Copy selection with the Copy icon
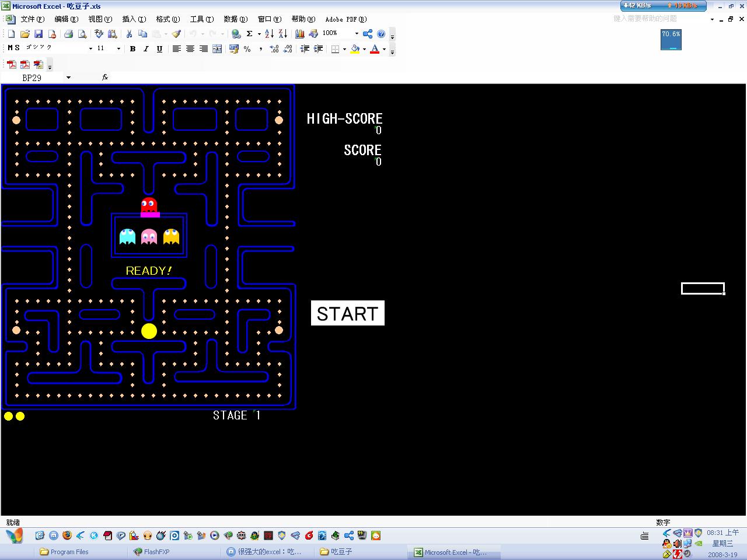 tap(142, 34)
